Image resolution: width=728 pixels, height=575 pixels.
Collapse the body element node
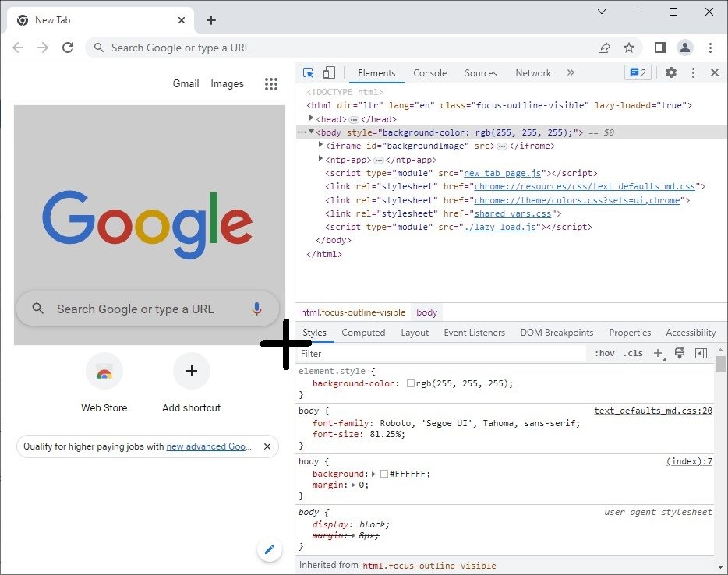[311, 132]
